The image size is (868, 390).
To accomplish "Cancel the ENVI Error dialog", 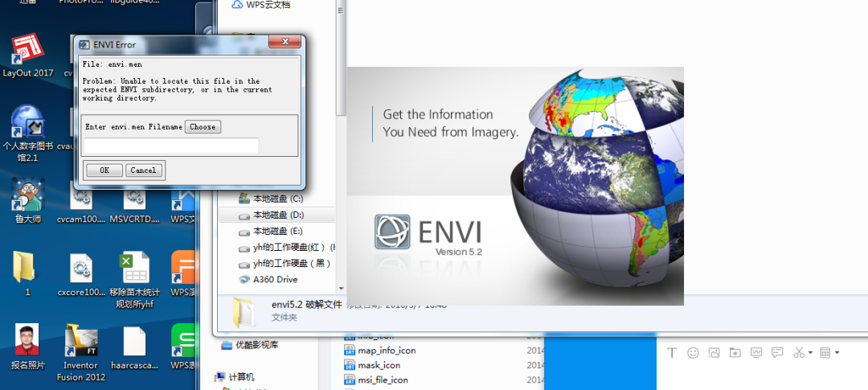I will [x=143, y=170].
